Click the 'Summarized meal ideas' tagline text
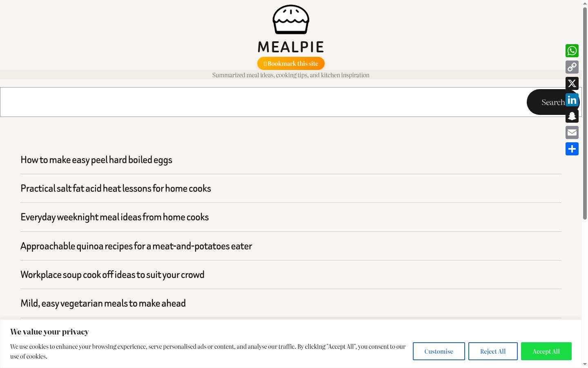 pos(291,75)
